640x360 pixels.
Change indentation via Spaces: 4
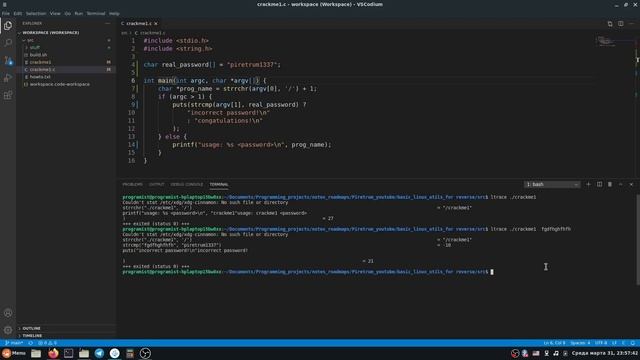click(580, 343)
